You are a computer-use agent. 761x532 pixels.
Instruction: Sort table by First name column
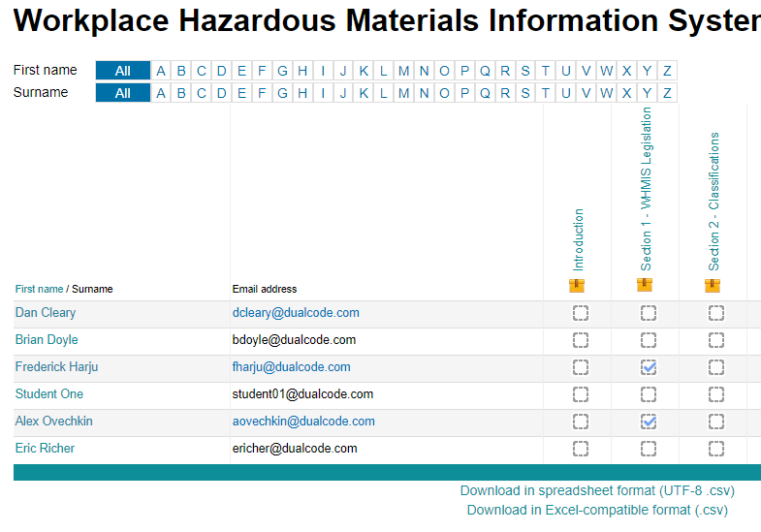click(39, 289)
